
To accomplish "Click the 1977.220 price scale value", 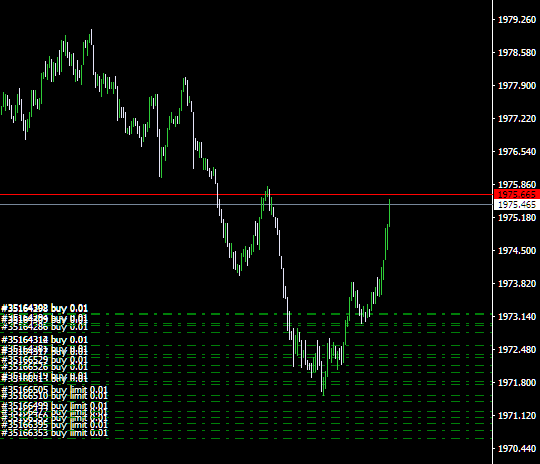I will pyautogui.click(x=517, y=118).
